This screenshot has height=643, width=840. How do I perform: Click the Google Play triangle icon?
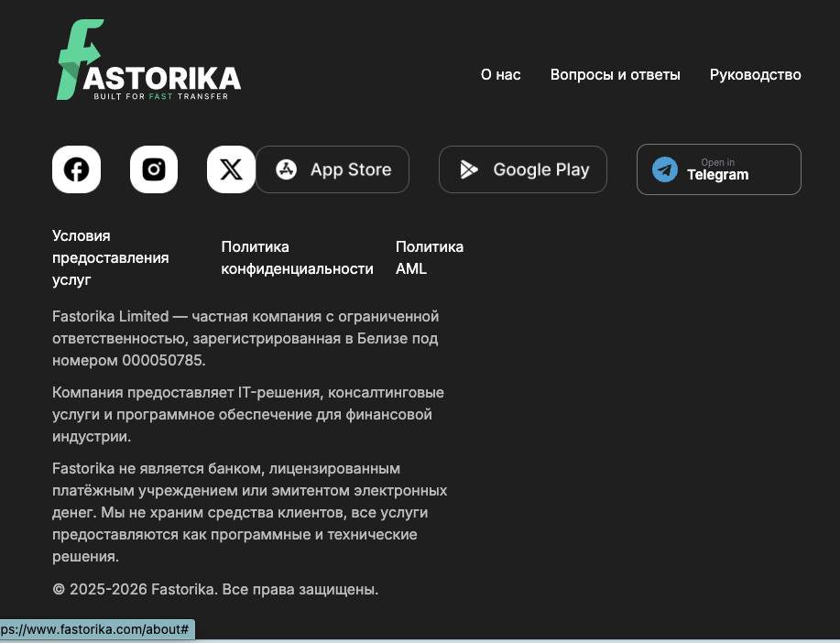point(469,169)
